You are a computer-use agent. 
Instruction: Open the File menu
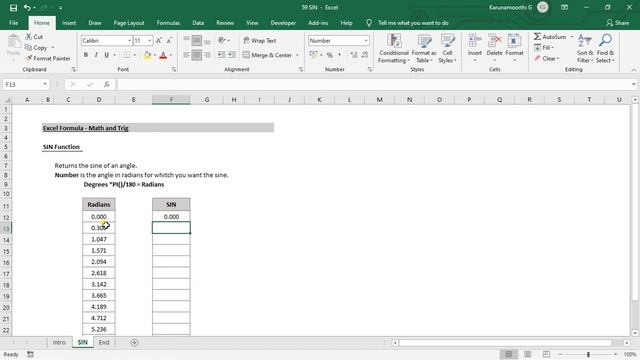[x=13, y=23]
